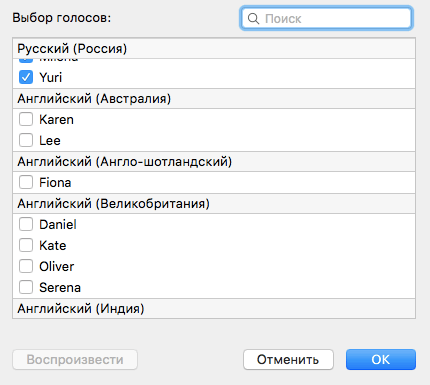Select the Английский (Англо-шотландский) group header
The height and width of the screenshot is (385, 430).
tap(214, 162)
